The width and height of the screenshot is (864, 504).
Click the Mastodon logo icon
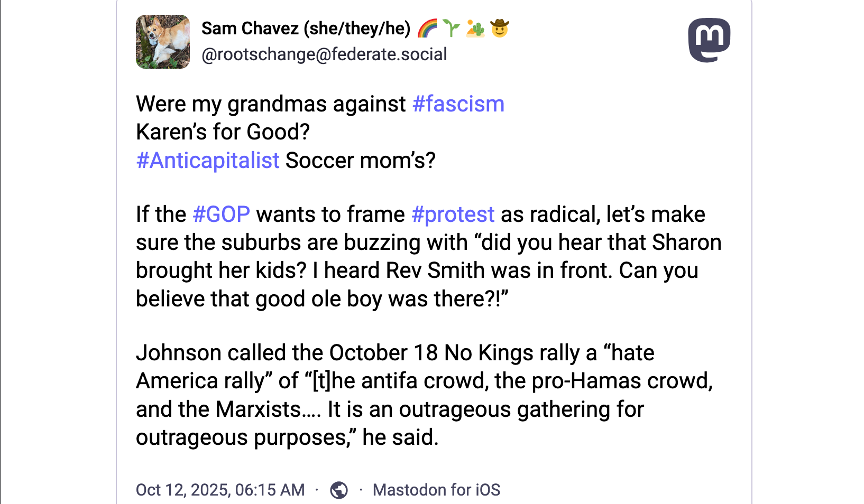coord(709,40)
